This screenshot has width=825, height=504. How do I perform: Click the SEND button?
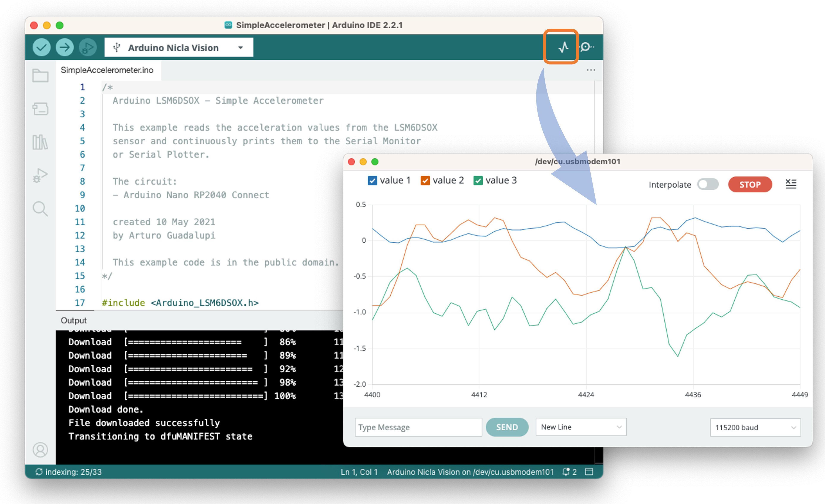pyautogui.click(x=506, y=427)
